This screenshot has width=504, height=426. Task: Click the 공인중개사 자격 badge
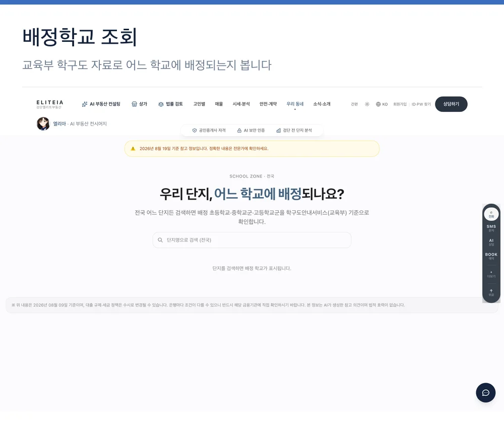[209, 130]
